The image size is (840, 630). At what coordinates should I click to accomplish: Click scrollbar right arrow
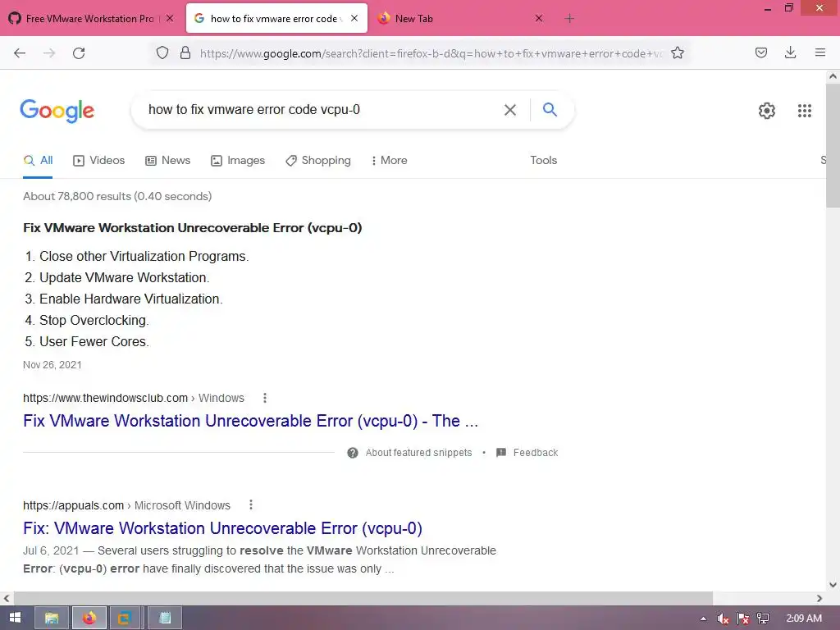click(819, 598)
